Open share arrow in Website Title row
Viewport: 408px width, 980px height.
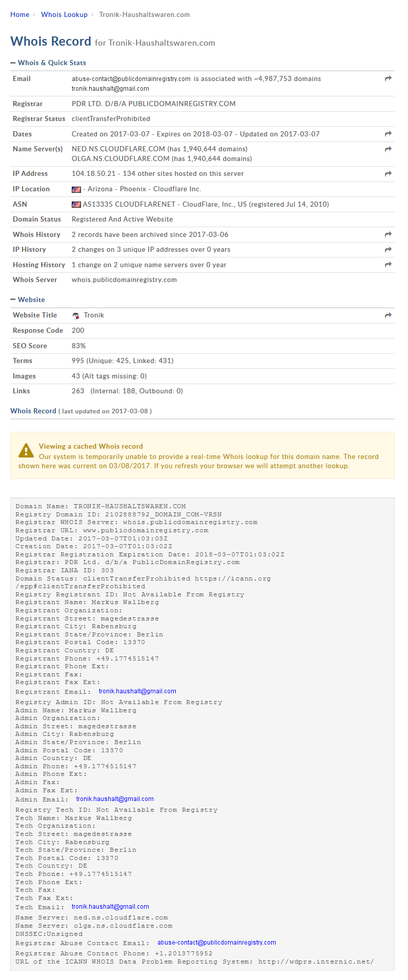(388, 315)
